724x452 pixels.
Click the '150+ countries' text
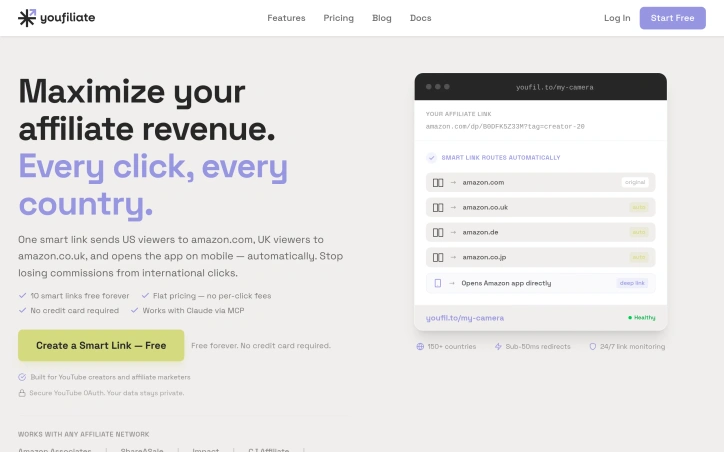tap(452, 347)
